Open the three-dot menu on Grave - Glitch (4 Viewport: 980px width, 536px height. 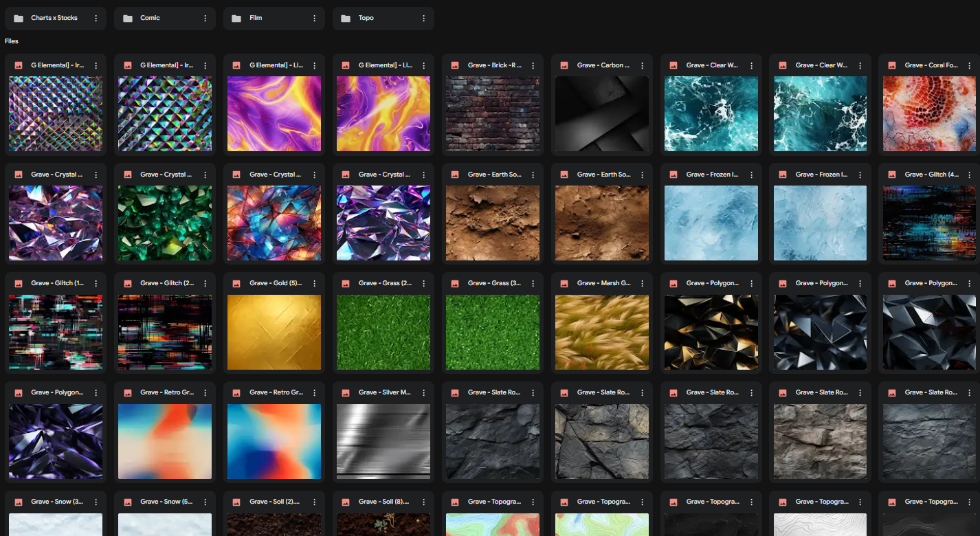[970, 175]
